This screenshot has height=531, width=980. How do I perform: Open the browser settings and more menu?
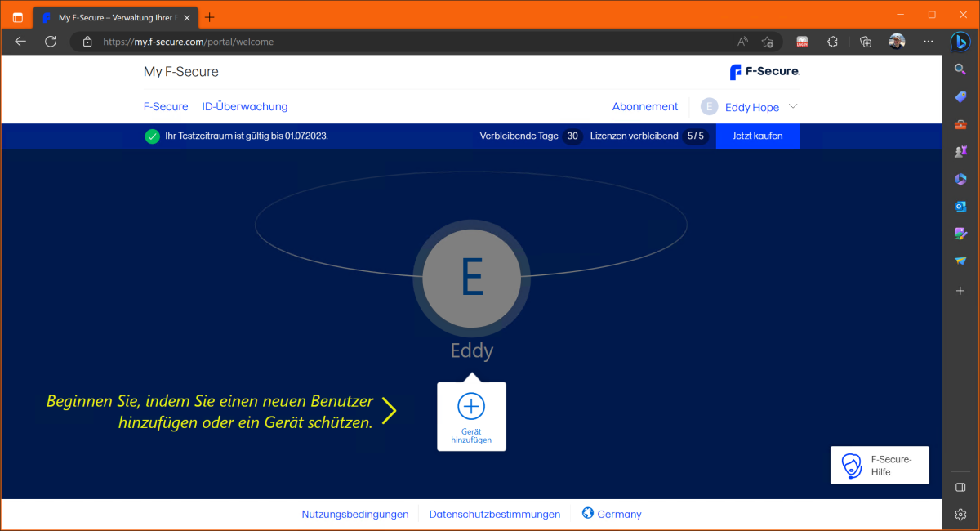(928, 42)
